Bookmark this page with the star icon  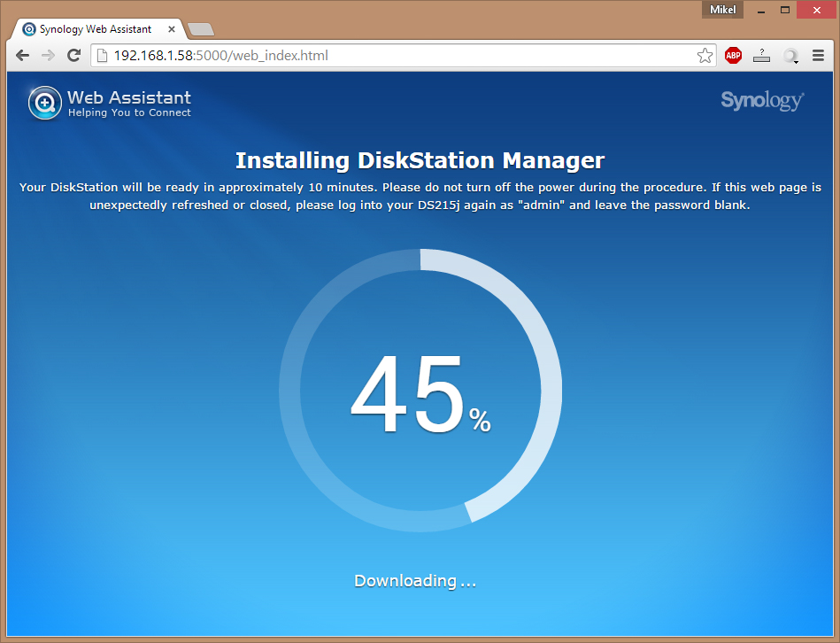point(705,55)
